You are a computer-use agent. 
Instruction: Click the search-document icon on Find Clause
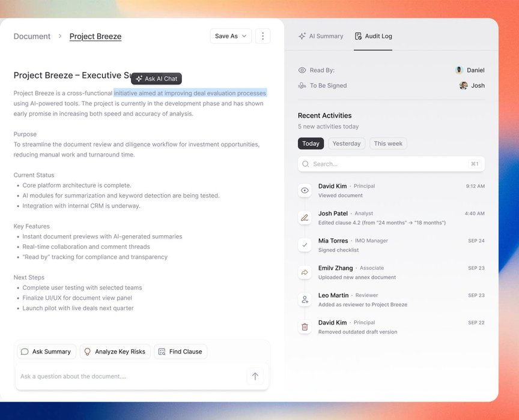(162, 352)
